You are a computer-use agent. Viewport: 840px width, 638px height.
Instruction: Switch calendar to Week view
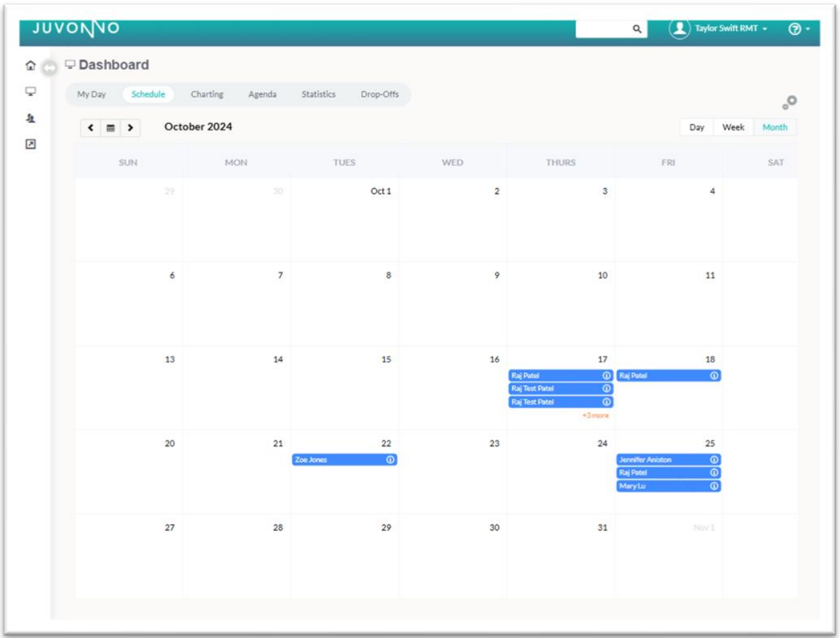click(x=733, y=127)
